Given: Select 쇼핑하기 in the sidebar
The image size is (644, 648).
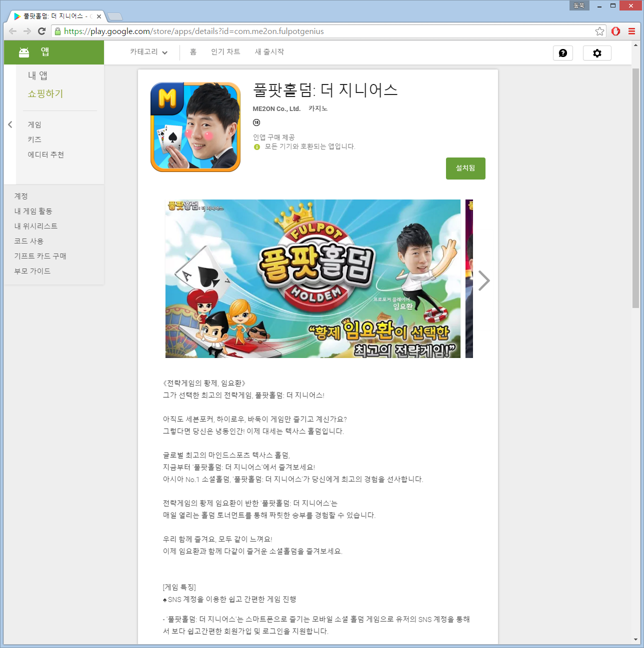Looking at the screenshot, I should (45, 93).
